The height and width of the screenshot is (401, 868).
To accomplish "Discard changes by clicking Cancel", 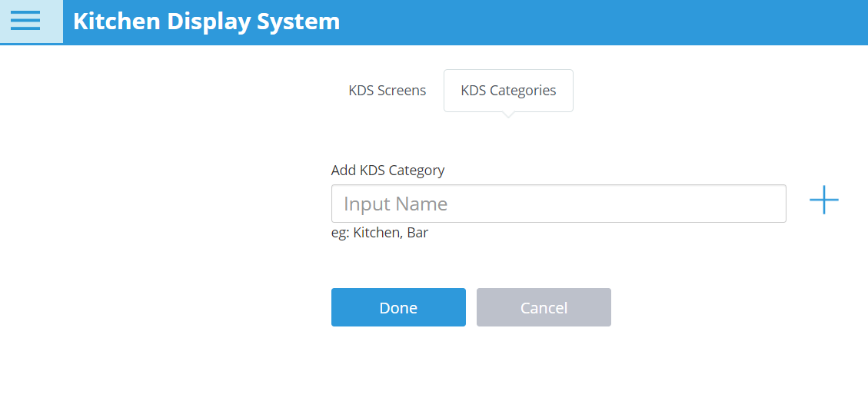I will coord(544,307).
